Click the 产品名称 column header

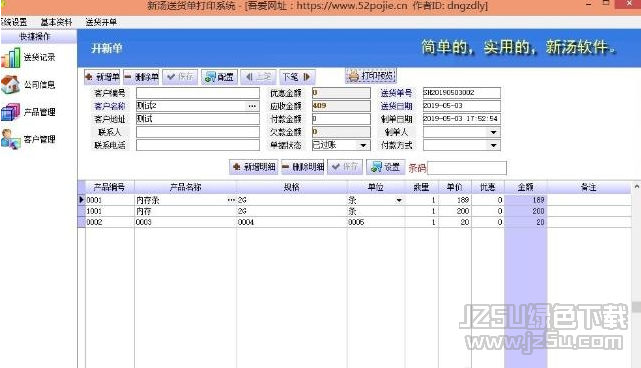pyautogui.click(x=186, y=187)
